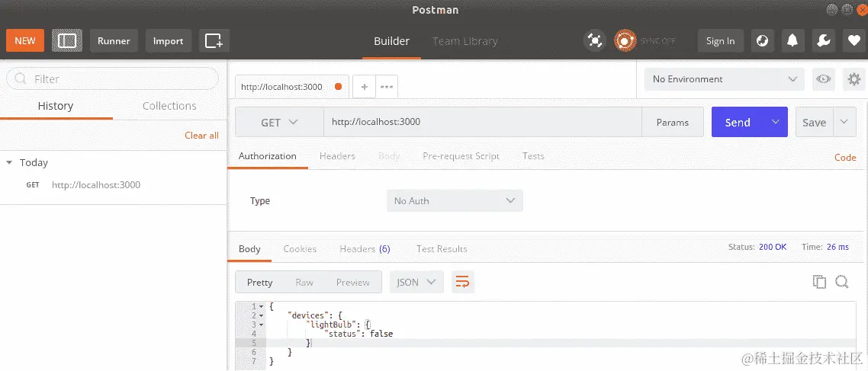
Task: Collapse JSON line 1 fold arrow
Action: (x=262, y=306)
